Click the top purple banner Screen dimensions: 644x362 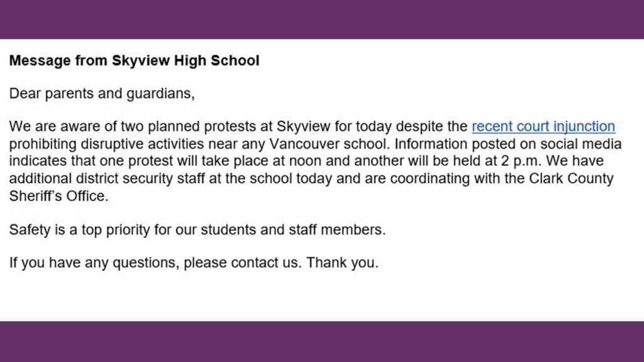(322, 19)
